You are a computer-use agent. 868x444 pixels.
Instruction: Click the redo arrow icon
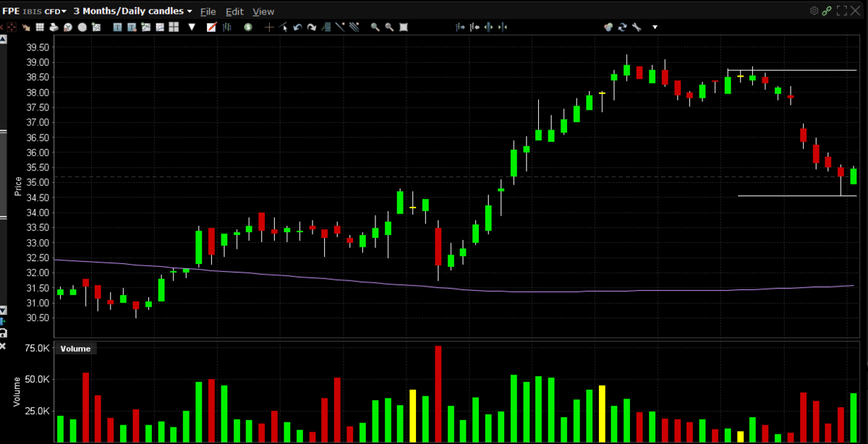(312, 27)
